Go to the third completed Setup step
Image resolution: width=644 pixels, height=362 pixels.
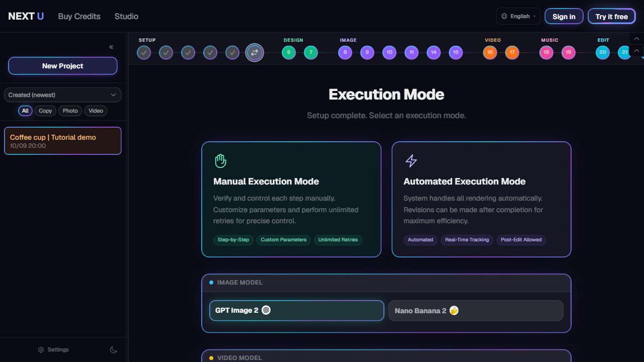(188, 52)
